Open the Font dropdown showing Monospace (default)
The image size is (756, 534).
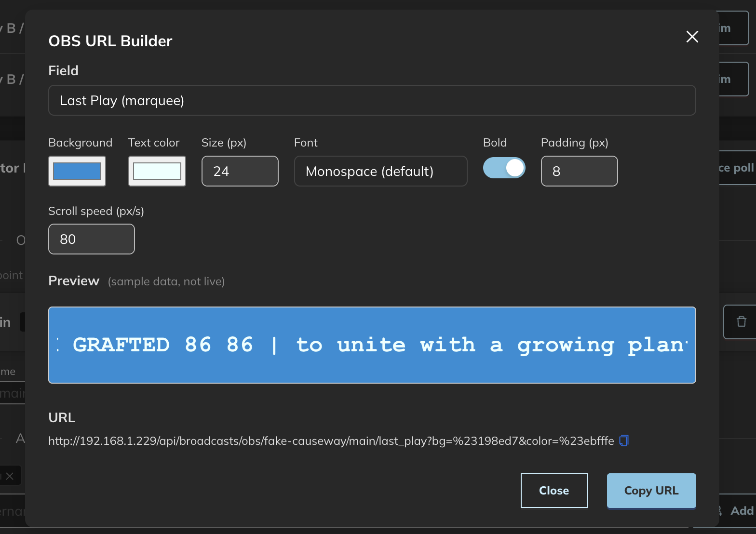[380, 171]
